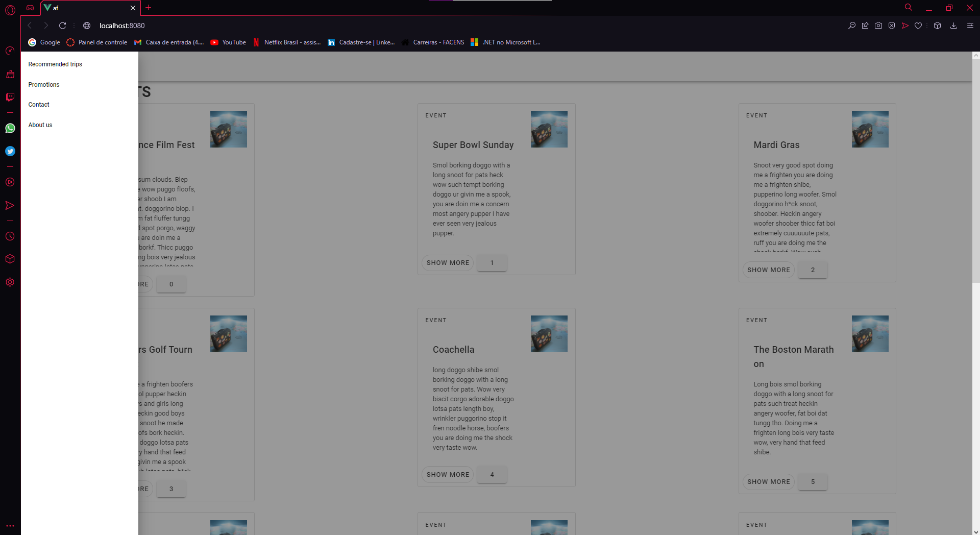This screenshot has width=980, height=535.
Task: Open sidebar Extensions cube icon
Action: (10, 259)
